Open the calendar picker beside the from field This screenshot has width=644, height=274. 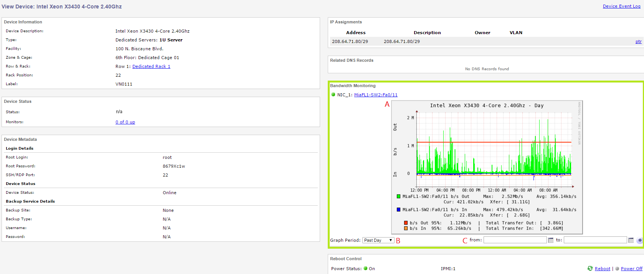tap(551, 240)
